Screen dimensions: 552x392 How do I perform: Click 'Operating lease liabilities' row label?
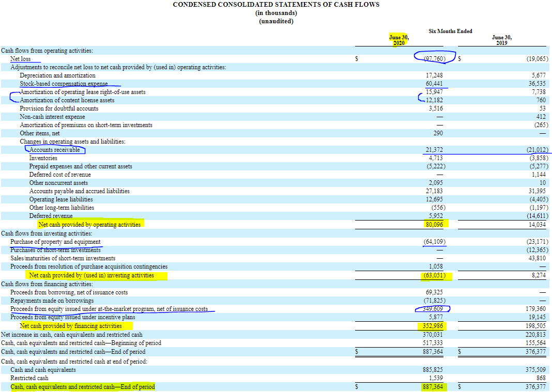[61, 199]
